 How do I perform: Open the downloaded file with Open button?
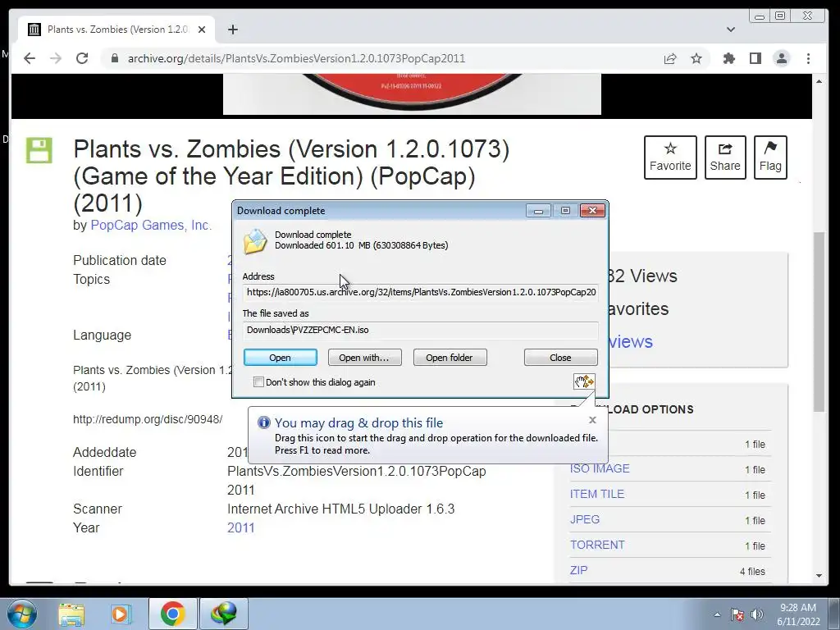pos(281,358)
